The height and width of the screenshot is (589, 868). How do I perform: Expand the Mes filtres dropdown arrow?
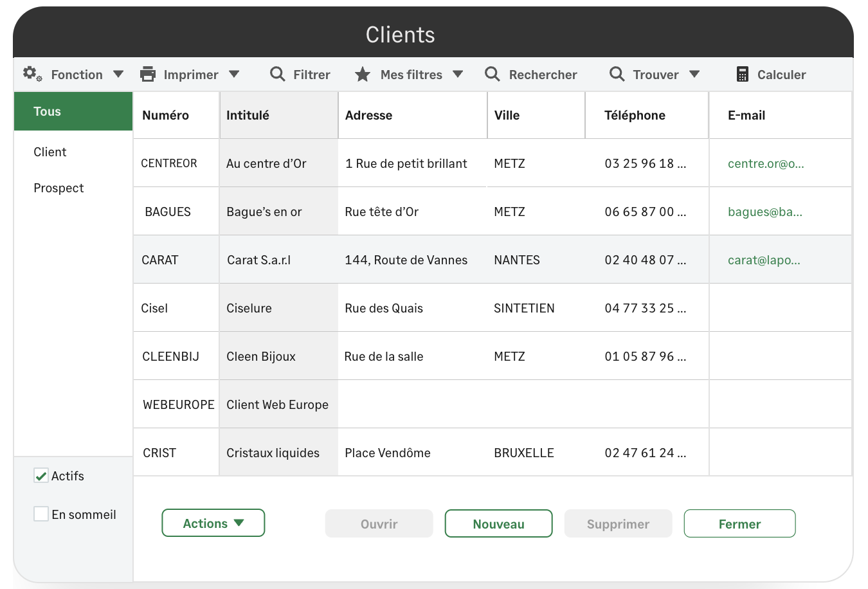(x=458, y=75)
